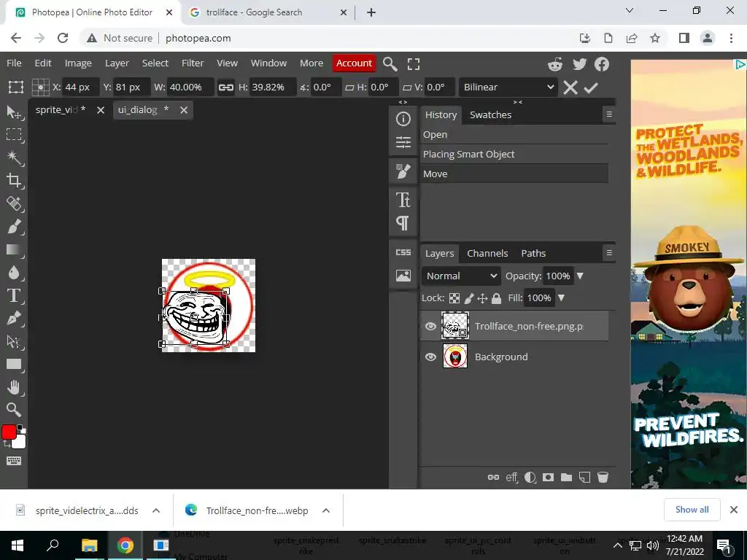Select the Zoom tool in toolbar
747x560 pixels.
pos(14,410)
